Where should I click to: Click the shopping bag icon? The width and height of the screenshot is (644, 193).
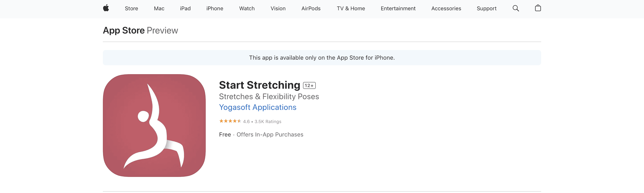(x=538, y=8)
